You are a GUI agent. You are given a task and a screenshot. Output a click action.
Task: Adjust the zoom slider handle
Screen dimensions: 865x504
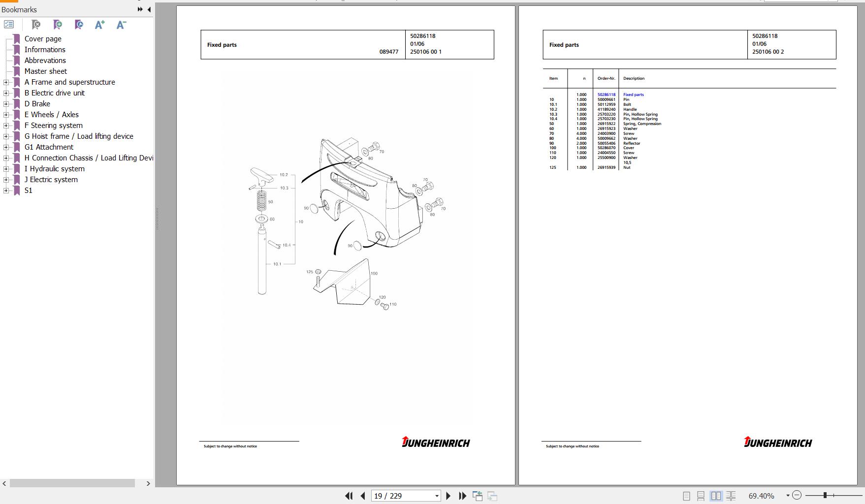pyautogui.click(x=825, y=495)
